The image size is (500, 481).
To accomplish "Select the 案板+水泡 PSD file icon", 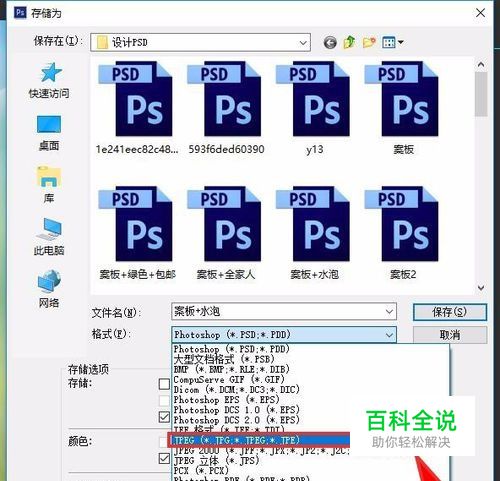I will [x=313, y=224].
